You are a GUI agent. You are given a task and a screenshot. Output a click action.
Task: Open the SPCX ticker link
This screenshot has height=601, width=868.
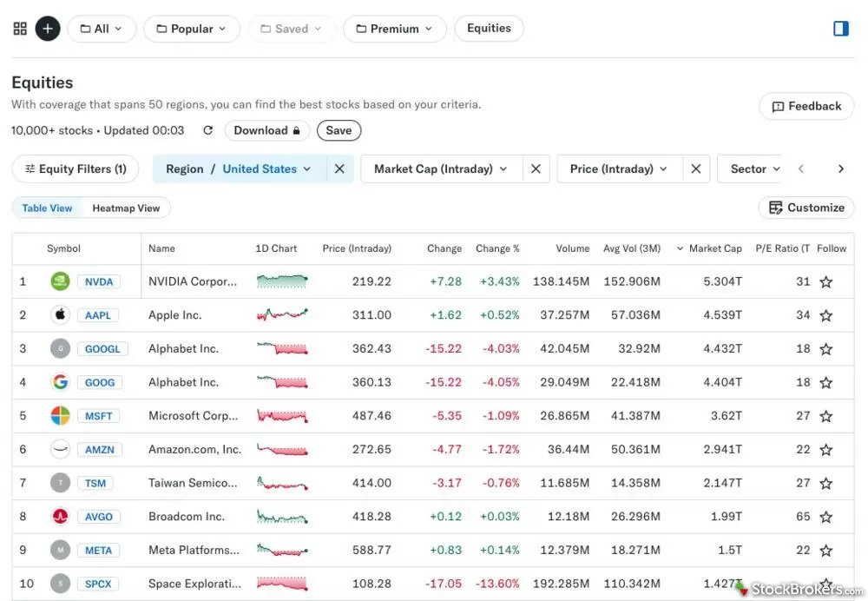(x=98, y=584)
